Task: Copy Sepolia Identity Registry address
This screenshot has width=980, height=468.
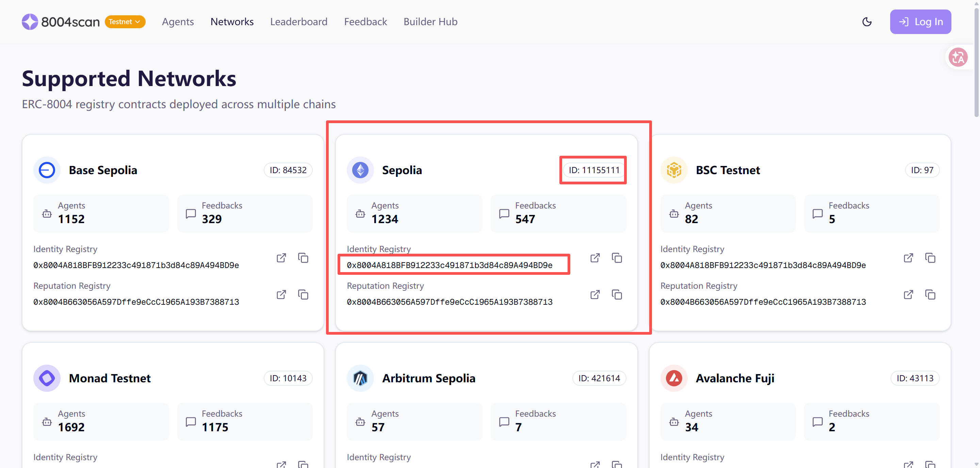Action: click(x=617, y=258)
